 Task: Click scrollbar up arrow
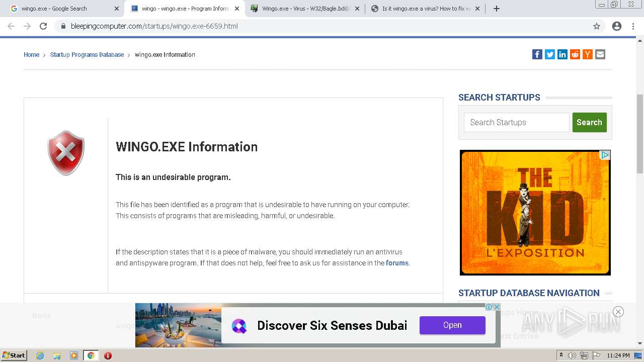pos(640,41)
